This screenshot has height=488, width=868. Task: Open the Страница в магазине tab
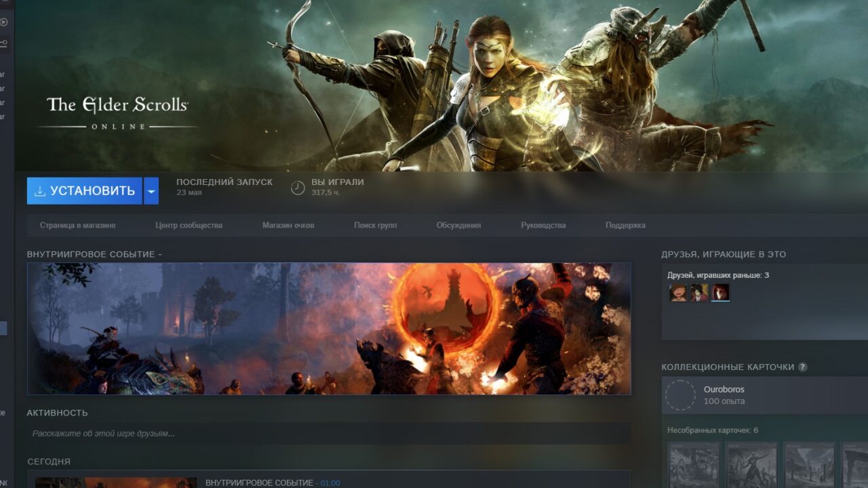[77, 225]
